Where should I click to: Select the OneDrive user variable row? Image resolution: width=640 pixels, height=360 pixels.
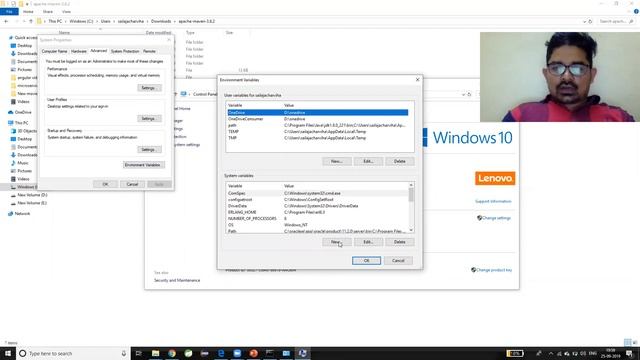click(x=318, y=112)
